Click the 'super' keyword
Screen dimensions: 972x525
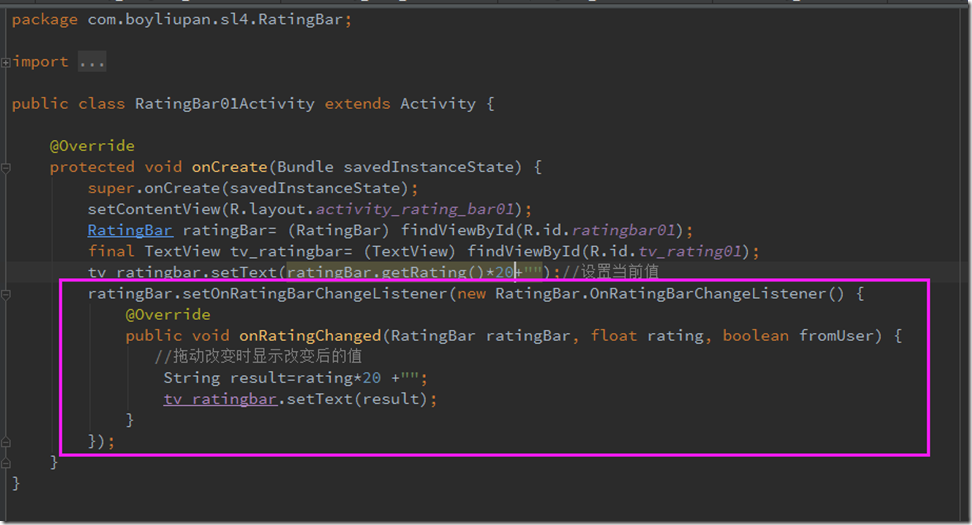coord(111,188)
